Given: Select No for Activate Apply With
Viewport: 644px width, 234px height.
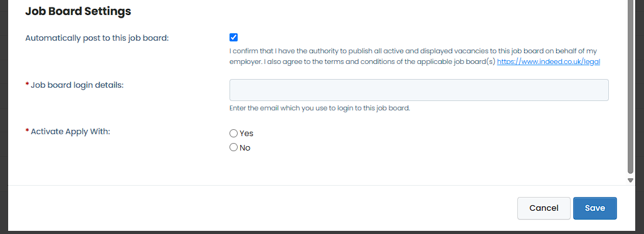Looking at the screenshot, I should coord(233,147).
